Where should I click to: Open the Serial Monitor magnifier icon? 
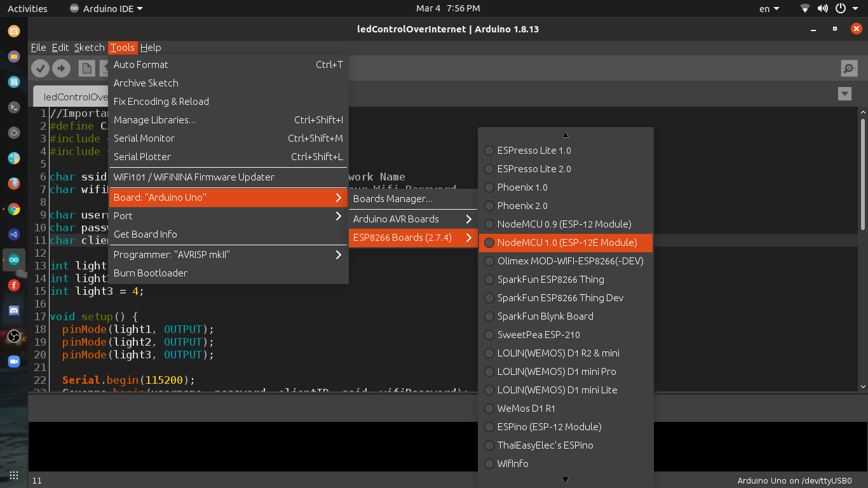click(849, 68)
